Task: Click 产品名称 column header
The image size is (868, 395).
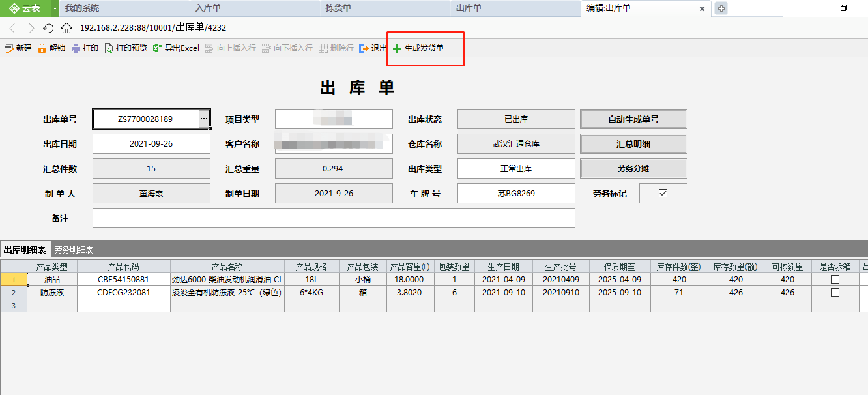Action: click(227, 267)
